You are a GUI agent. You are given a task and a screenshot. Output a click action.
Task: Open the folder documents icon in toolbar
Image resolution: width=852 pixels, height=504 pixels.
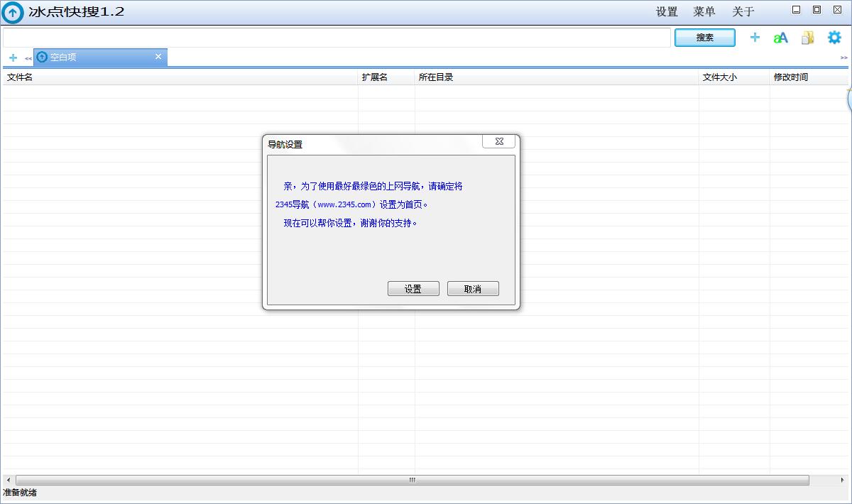807,38
